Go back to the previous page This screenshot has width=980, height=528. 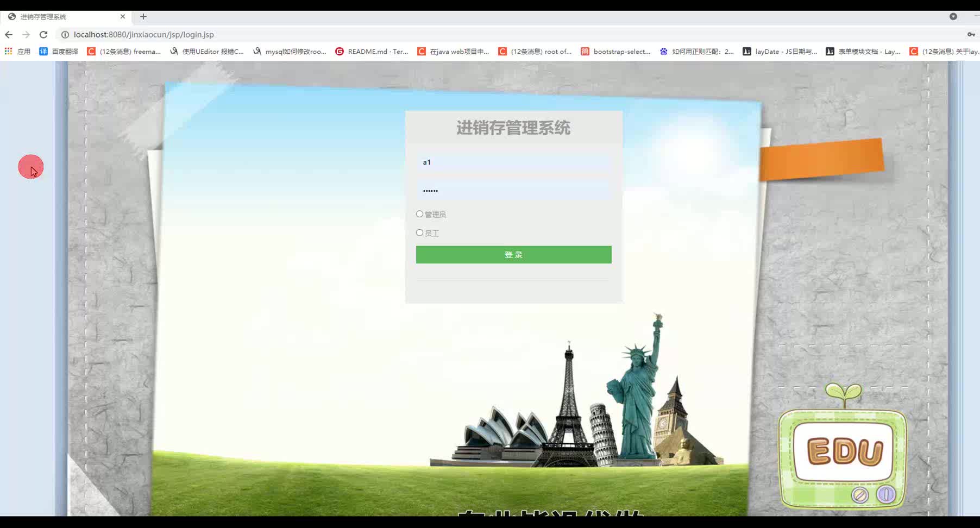pos(9,34)
